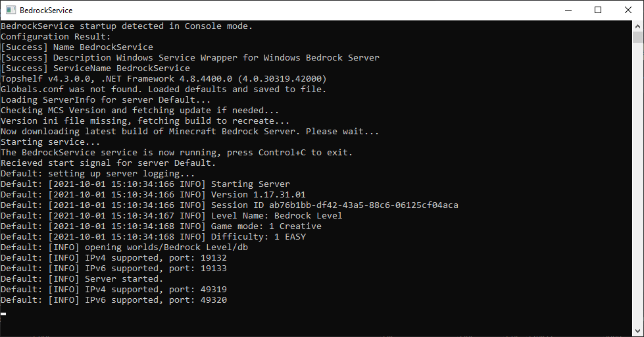This screenshot has width=644, height=337.
Task: Click '[Success] Name BedrockService' line
Action: click(77, 47)
